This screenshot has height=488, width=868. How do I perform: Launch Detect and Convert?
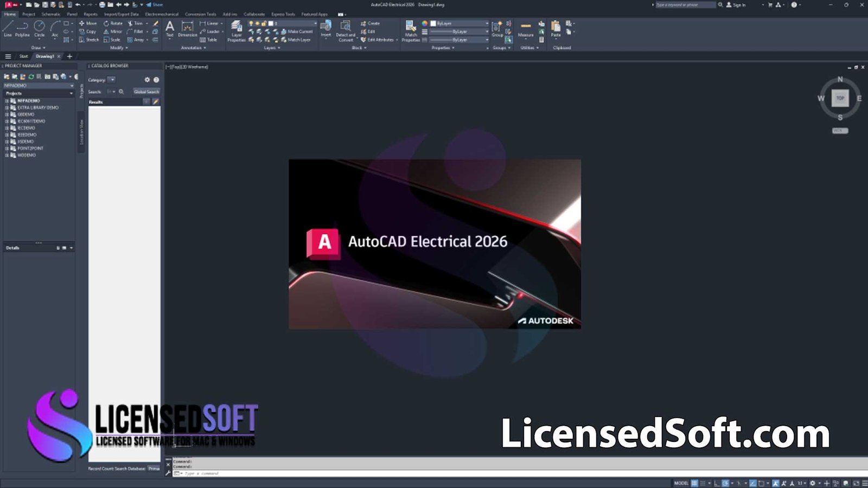pos(345,31)
